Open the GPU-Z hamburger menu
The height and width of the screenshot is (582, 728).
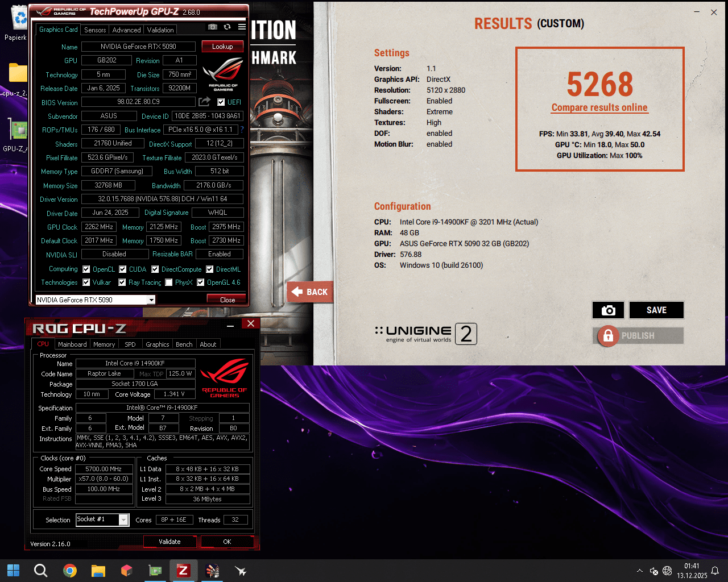point(242,27)
